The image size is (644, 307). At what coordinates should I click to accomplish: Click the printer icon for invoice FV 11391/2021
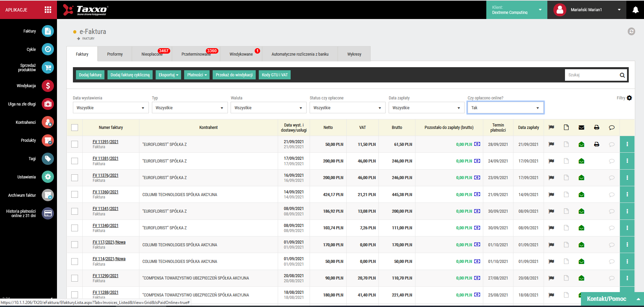[x=597, y=145]
